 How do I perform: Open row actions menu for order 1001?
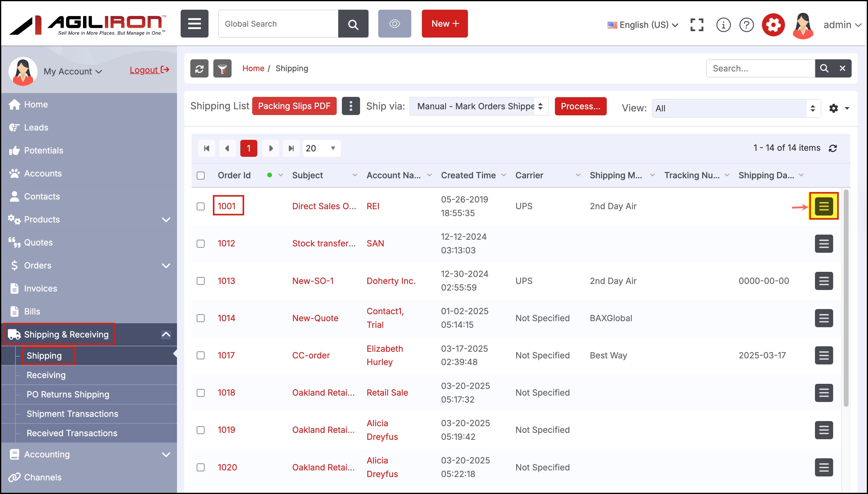coord(823,206)
